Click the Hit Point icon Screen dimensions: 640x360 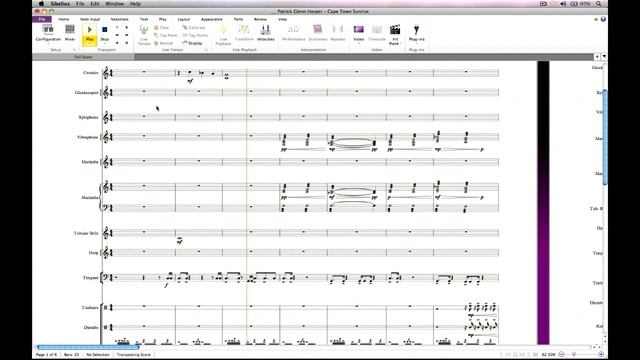tap(394, 30)
